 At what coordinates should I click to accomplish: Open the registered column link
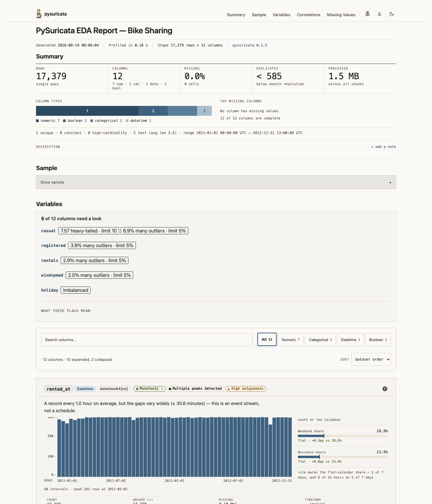tap(53, 245)
